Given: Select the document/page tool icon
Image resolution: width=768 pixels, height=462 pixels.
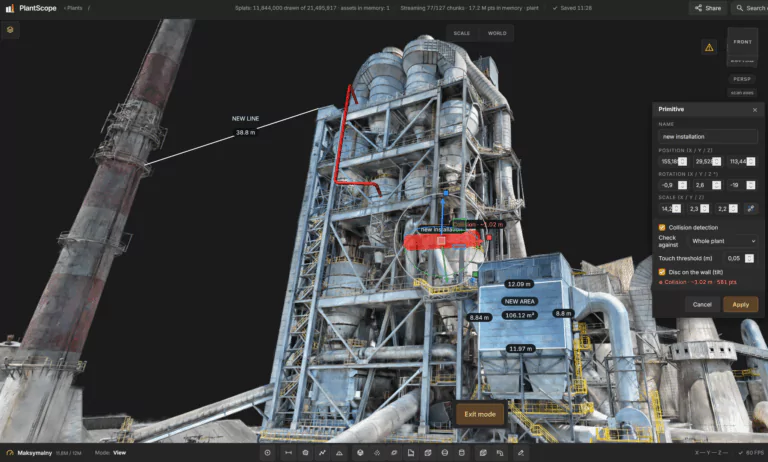Looking at the screenshot, I should [x=411, y=453].
